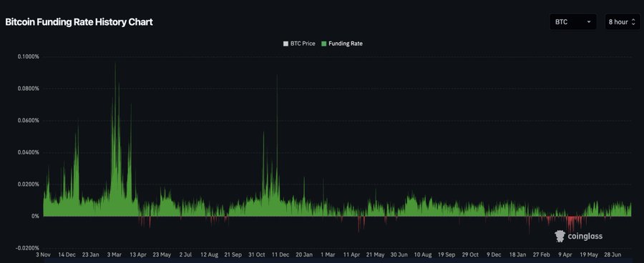Click the 9 Apr date label
This screenshot has height=263, width=644.
click(x=565, y=255)
